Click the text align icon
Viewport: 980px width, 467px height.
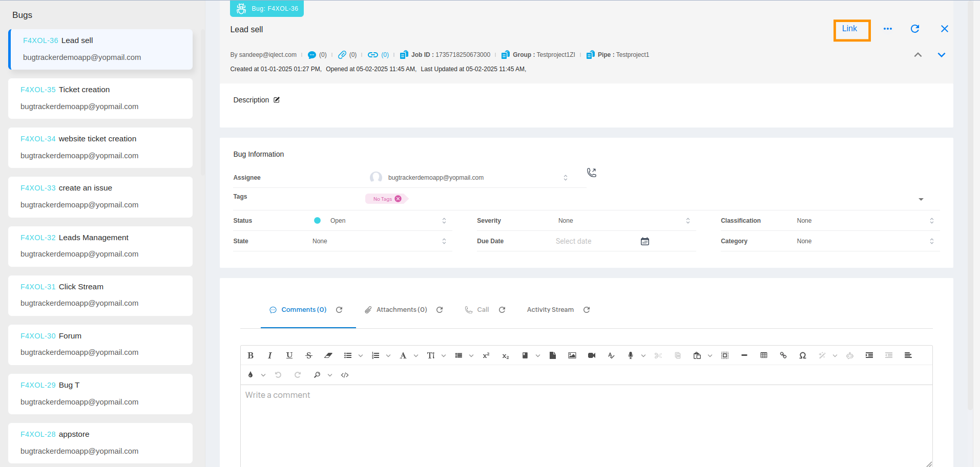click(x=908, y=355)
